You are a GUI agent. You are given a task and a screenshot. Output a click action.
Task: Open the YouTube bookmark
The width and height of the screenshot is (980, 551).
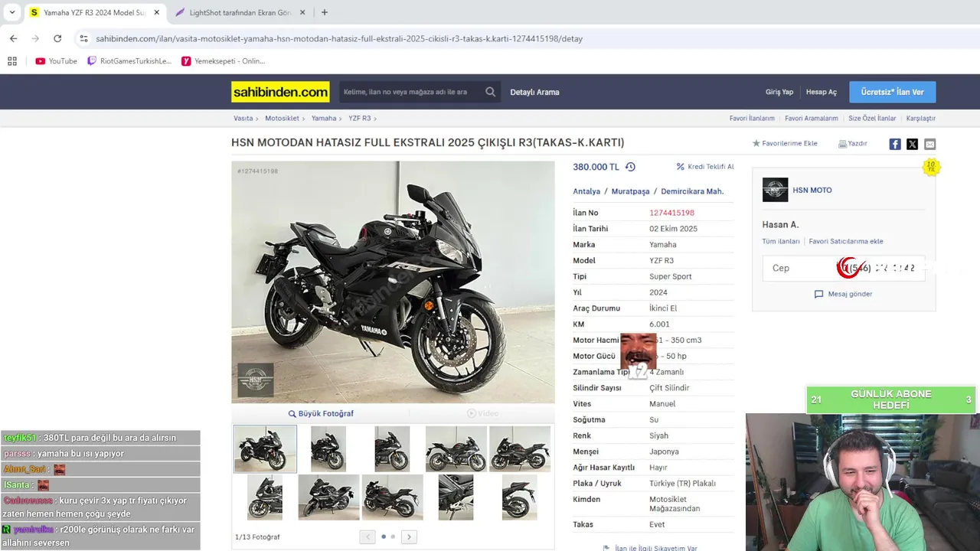coord(56,61)
